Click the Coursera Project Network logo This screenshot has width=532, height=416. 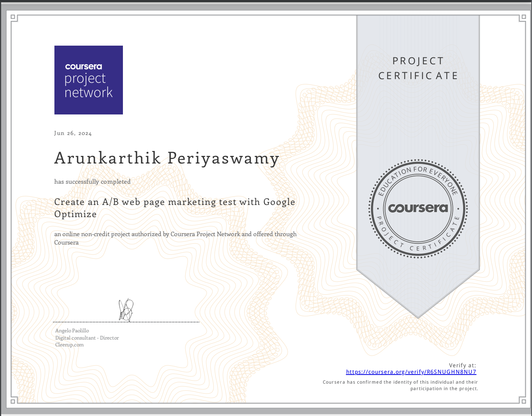pos(89,80)
